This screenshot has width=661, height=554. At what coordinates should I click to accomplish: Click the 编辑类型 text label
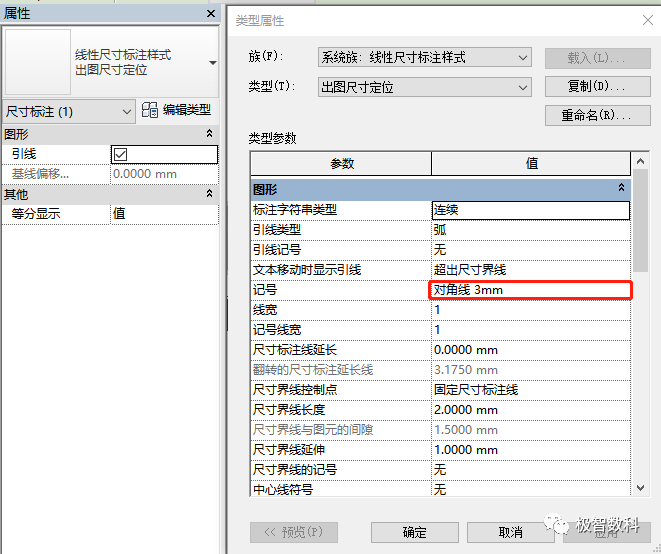(187, 110)
